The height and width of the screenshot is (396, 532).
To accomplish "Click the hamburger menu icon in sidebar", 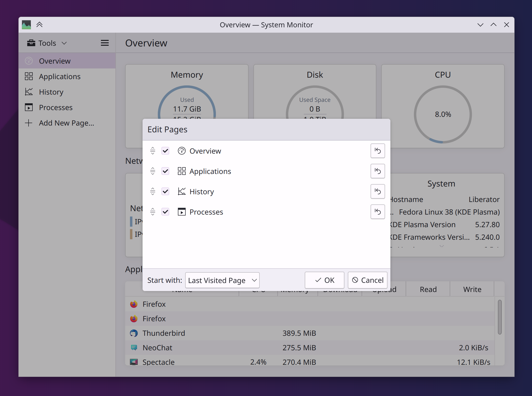I will click(105, 43).
